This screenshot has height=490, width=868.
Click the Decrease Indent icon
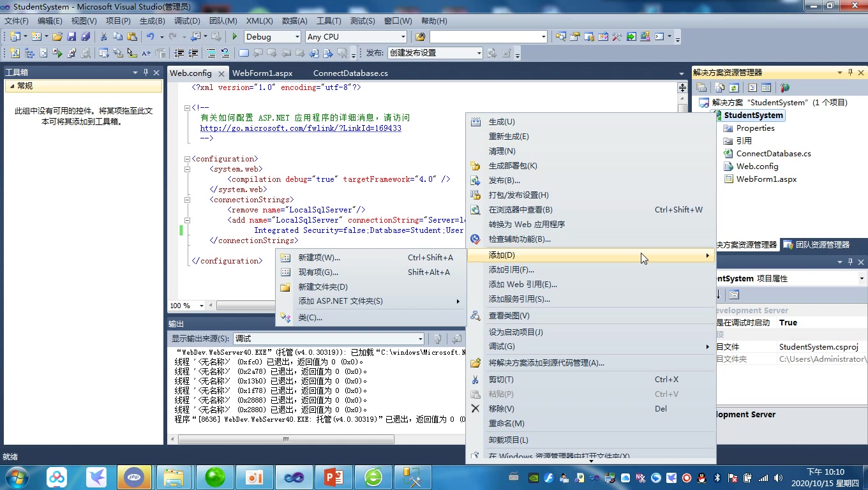[179, 53]
